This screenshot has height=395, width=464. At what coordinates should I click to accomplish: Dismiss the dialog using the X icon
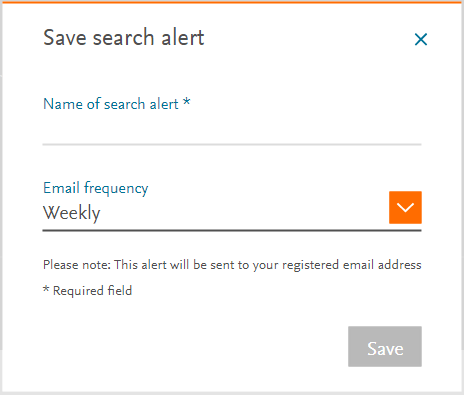coord(421,39)
